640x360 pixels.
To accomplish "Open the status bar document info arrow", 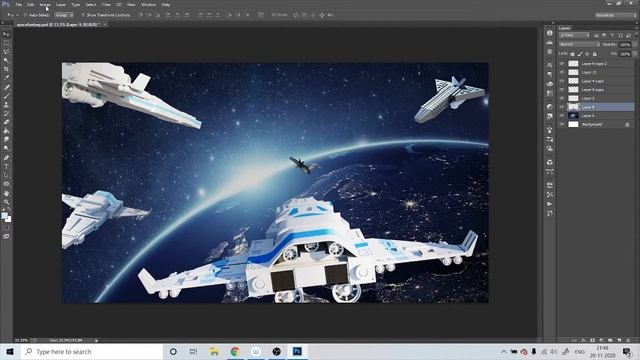I will pyautogui.click(x=97, y=340).
